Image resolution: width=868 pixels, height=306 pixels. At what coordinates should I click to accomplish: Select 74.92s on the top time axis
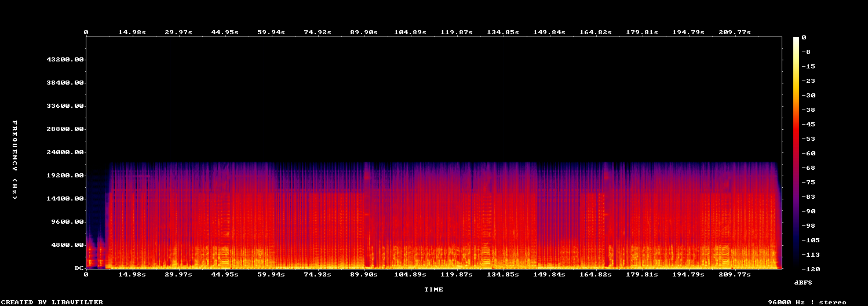click(x=318, y=32)
